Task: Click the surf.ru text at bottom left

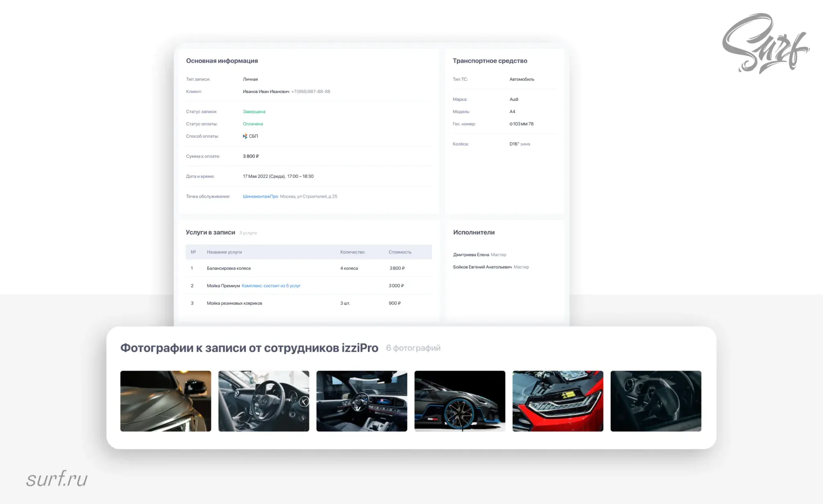Action: (x=57, y=479)
